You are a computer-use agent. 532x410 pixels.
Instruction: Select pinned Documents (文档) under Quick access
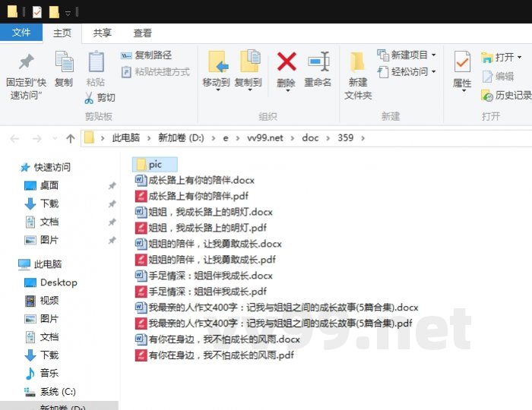pos(41,222)
